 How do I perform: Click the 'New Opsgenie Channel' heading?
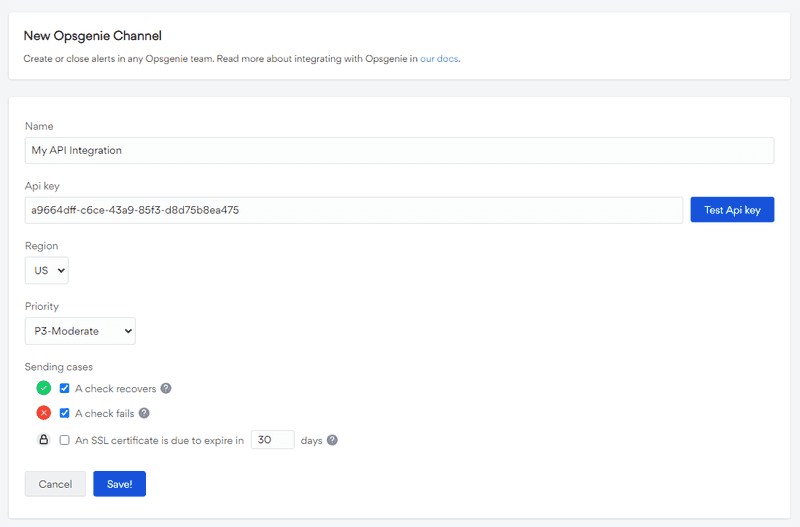pyautogui.click(x=92, y=36)
